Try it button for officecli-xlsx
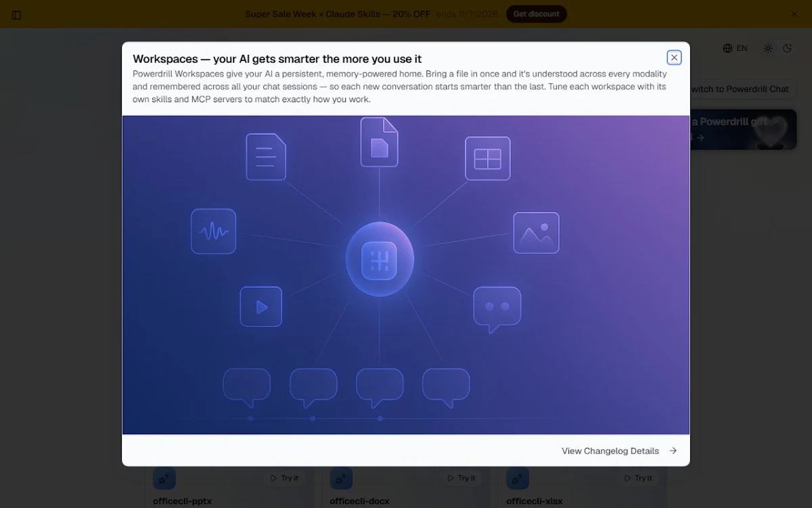 coord(638,478)
